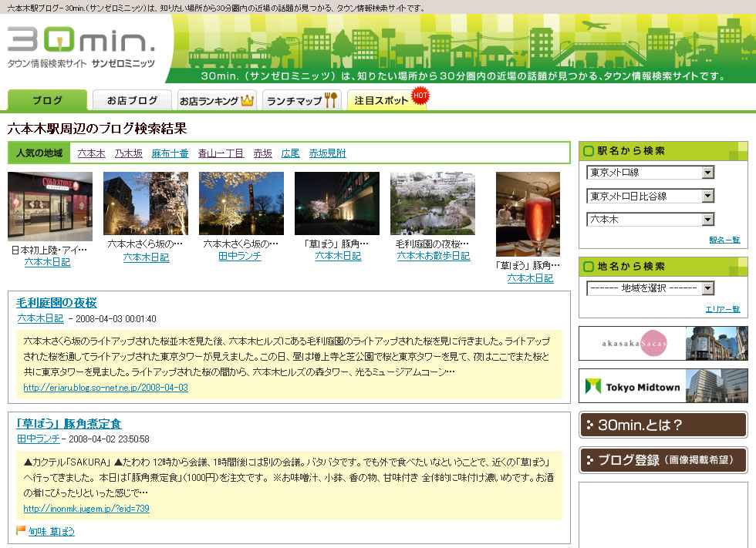Screen dimensions: 756x548
Task: Click 六本木日記 author link in first article
Action: tap(40, 318)
